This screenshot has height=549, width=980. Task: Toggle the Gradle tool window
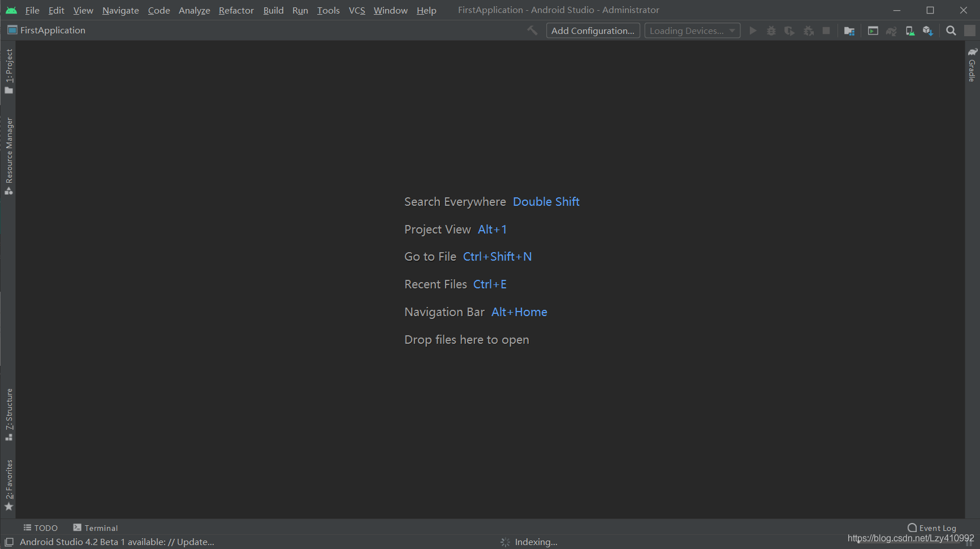[972, 65]
